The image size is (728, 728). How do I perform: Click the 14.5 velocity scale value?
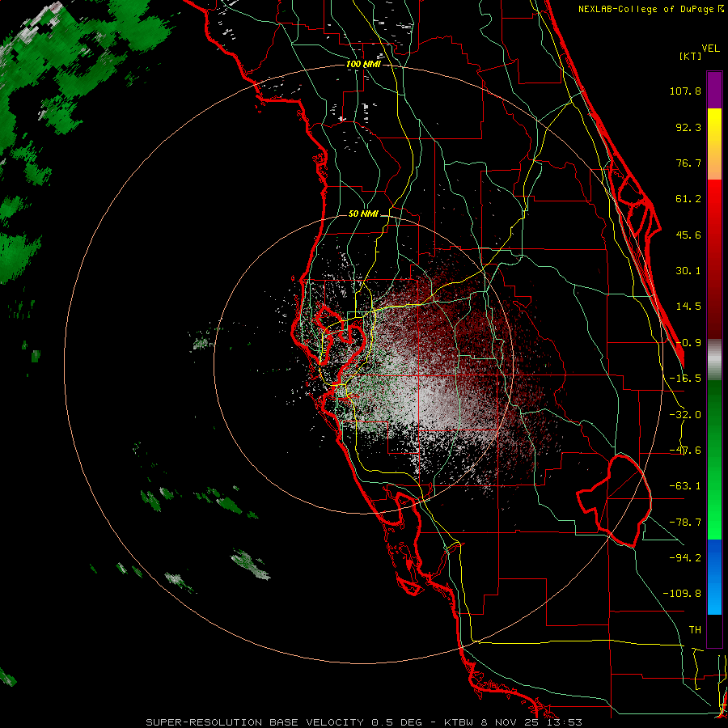pyautogui.click(x=688, y=307)
